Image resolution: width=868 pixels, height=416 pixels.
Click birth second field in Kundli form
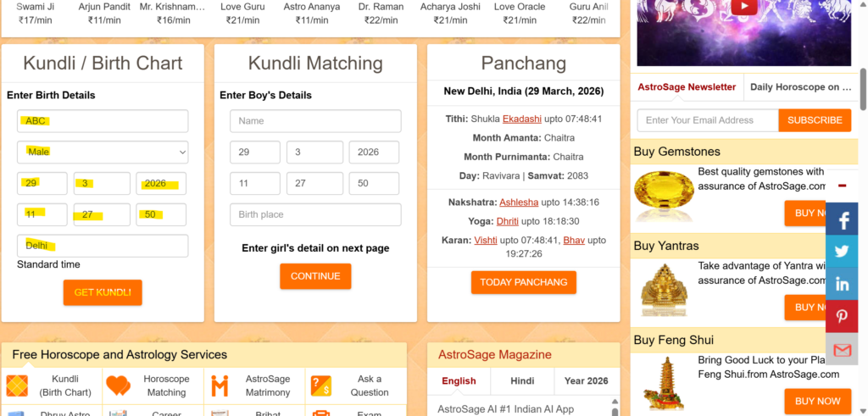pos(161,214)
